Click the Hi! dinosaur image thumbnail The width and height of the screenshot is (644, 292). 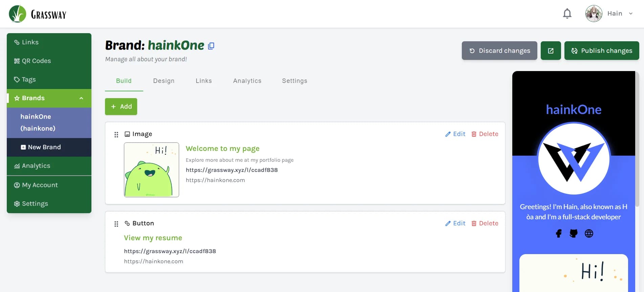151,170
